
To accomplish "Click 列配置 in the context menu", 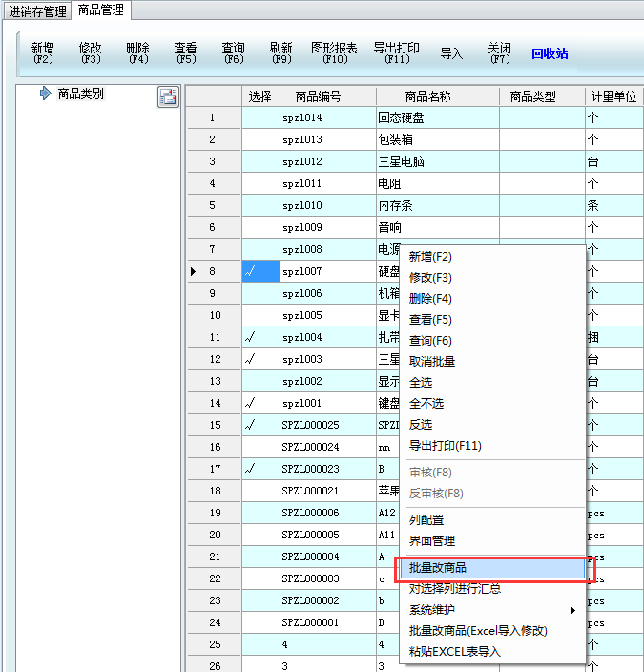I will [x=426, y=520].
